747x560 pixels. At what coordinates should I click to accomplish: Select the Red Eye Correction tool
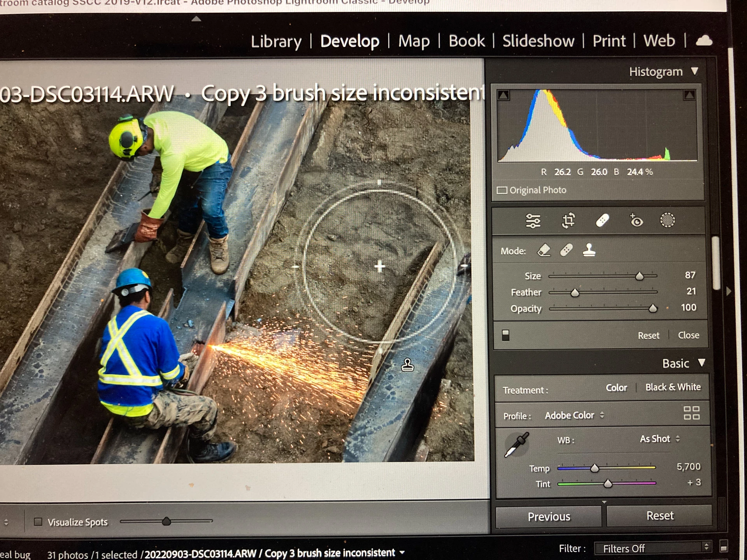[x=636, y=220]
